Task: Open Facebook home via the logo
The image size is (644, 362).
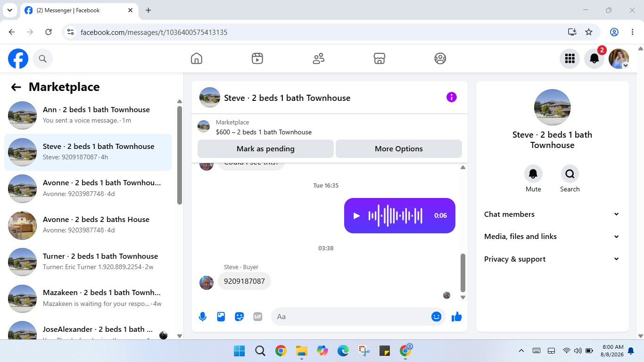Action: click(x=18, y=58)
